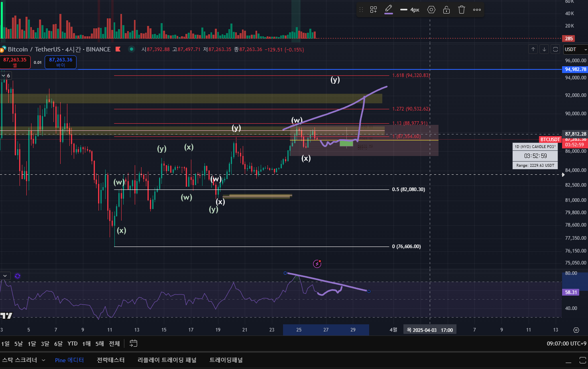Click the red flag marker icon
Screen dimensions: 588x369
118,49
